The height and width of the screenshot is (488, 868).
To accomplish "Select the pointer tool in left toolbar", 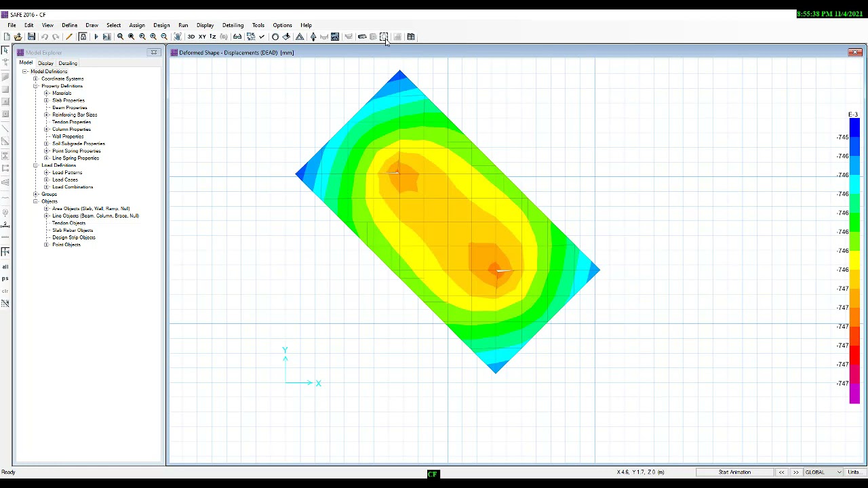I will click(5, 51).
